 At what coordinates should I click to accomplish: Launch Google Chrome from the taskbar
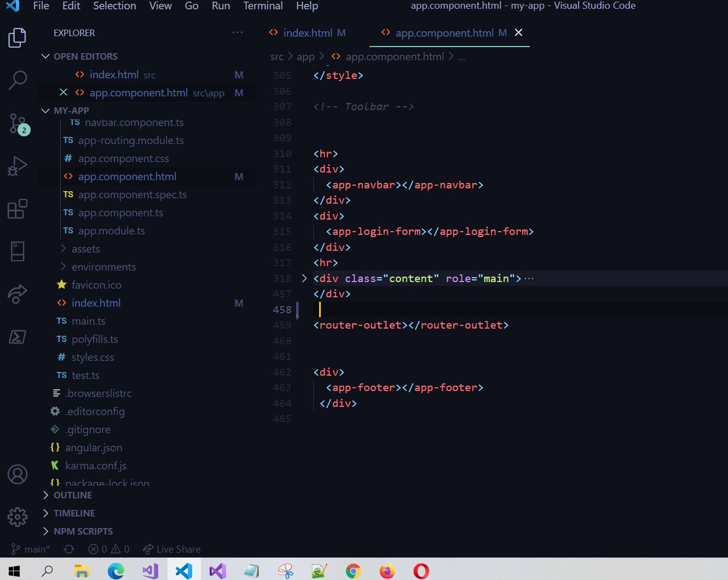pos(353,571)
